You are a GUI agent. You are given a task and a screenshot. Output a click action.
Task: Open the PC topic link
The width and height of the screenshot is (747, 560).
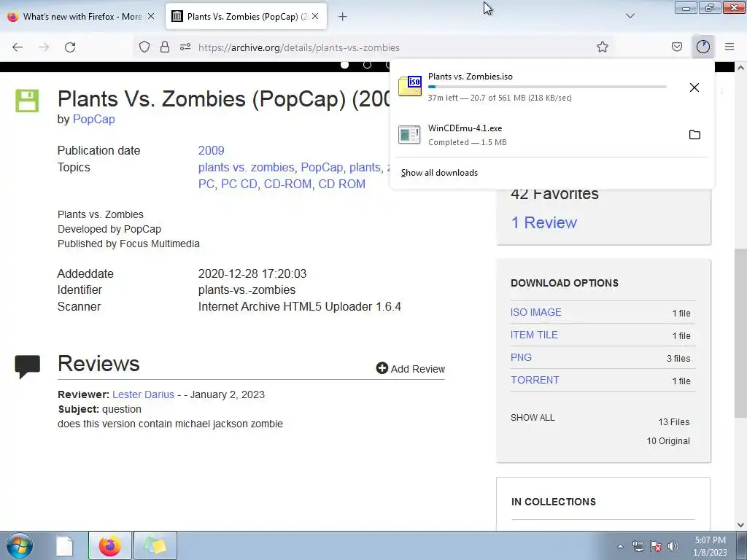pos(206,184)
